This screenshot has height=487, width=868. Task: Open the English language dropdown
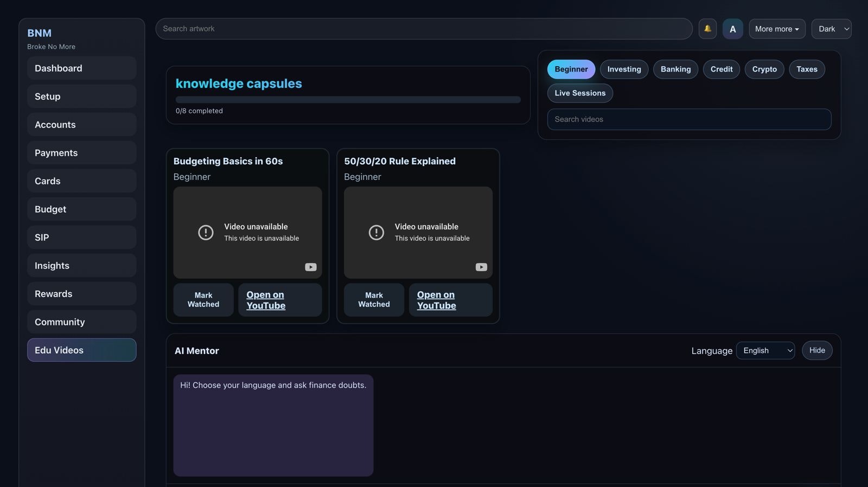pos(765,350)
